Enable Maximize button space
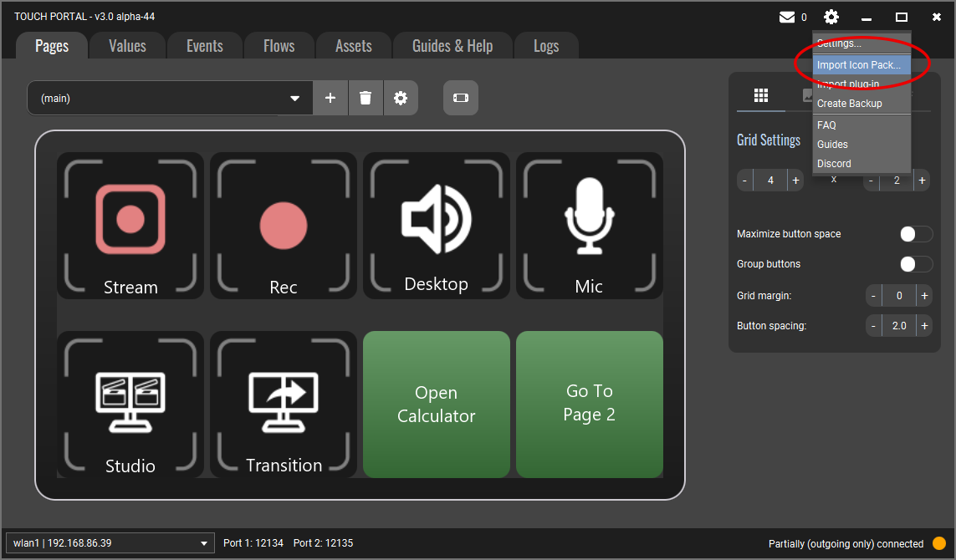The image size is (956, 560). 915,234
